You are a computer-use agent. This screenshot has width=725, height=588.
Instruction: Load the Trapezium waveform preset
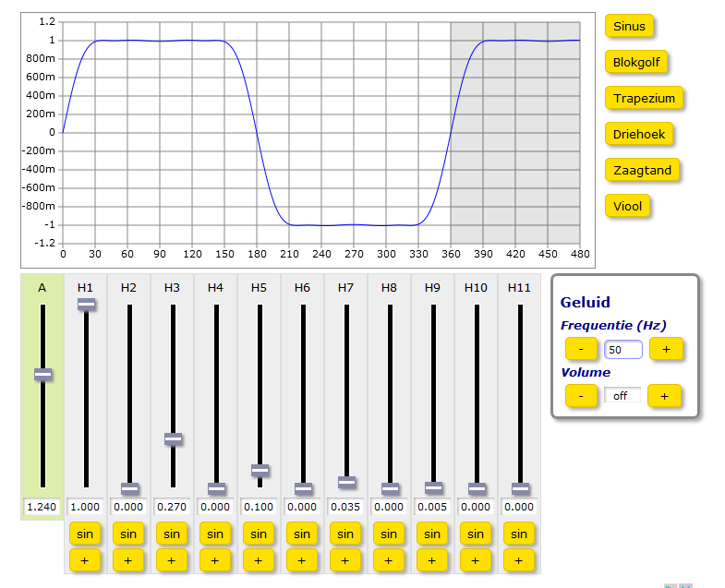pos(644,98)
